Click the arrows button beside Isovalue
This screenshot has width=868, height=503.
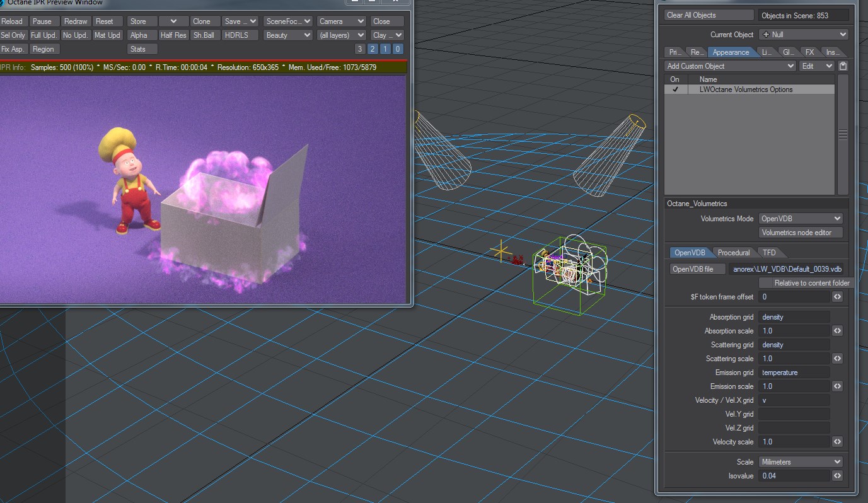point(838,476)
